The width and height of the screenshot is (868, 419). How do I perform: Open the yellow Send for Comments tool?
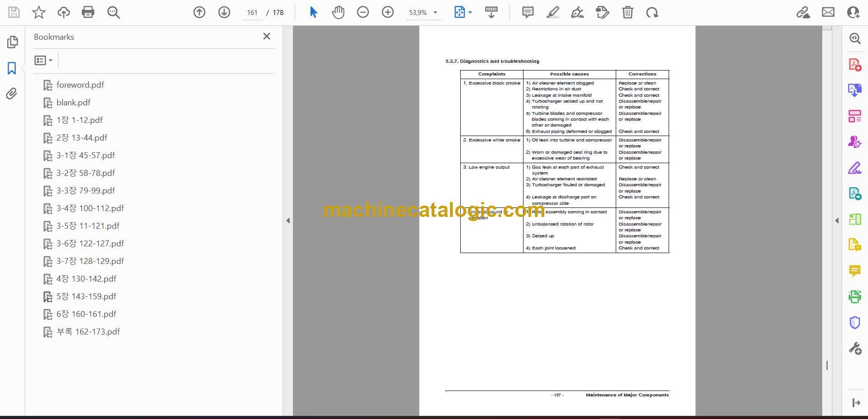tap(855, 245)
